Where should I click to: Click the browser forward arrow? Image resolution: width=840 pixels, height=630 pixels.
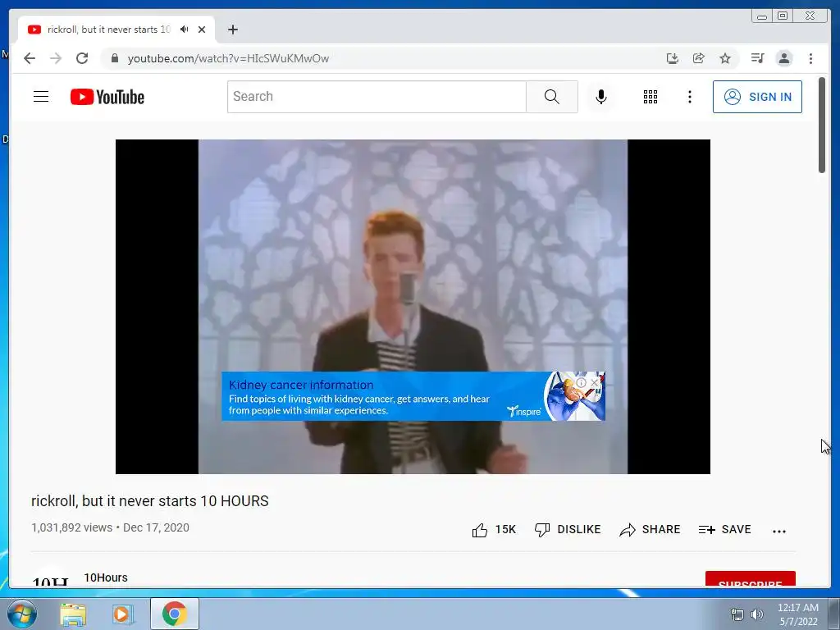[56, 58]
